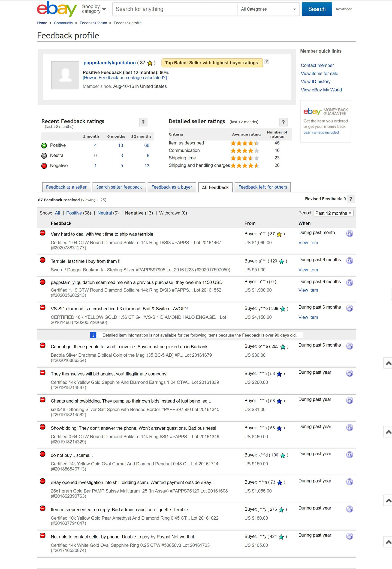The width and height of the screenshot is (392, 569).
Task: Open View eBay My World link
Action: (x=321, y=90)
